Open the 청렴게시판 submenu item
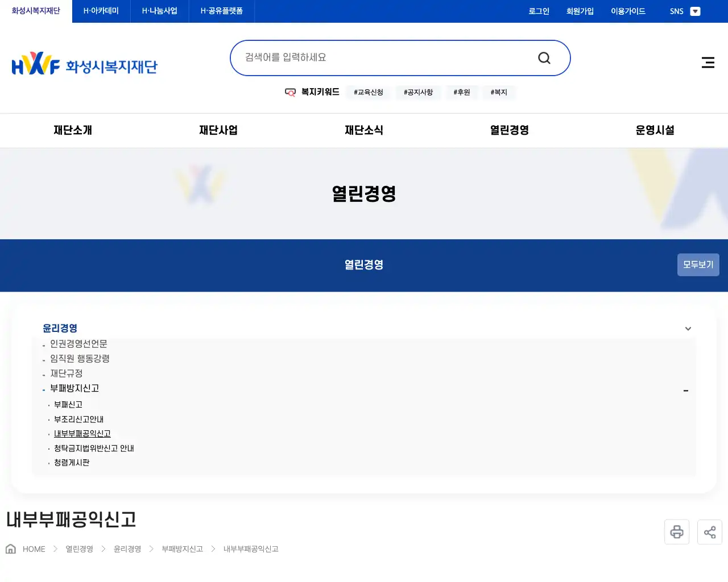The width and height of the screenshot is (728, 582). [71, 462]
